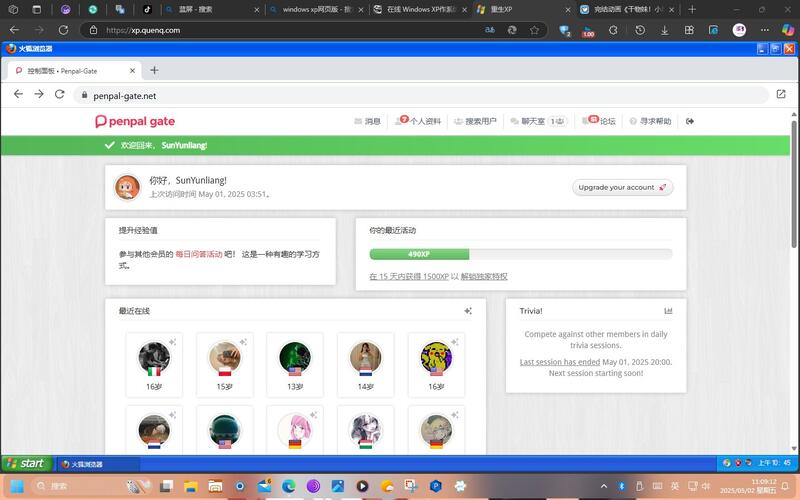
Task: Go back in the inner browser
Action: click(18, 95)
